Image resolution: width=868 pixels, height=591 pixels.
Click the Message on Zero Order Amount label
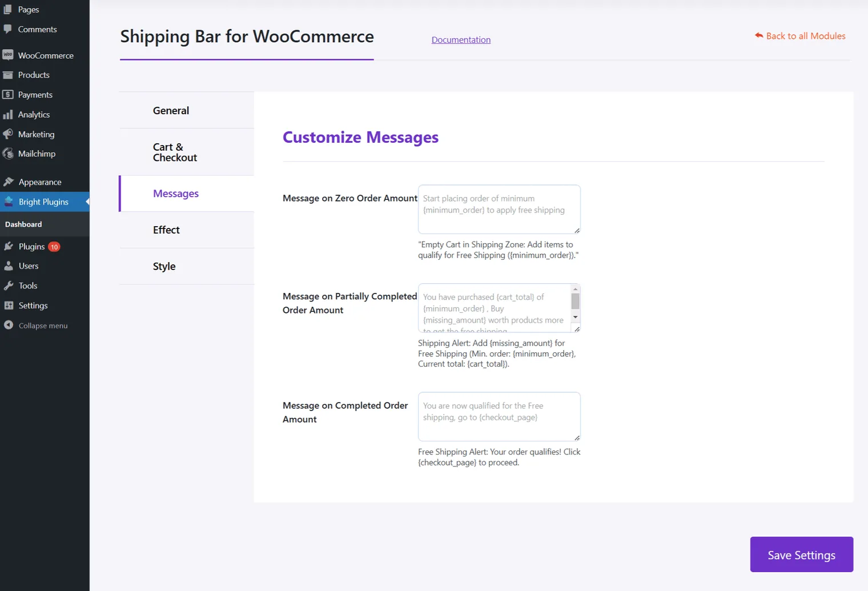pos(350,198)
